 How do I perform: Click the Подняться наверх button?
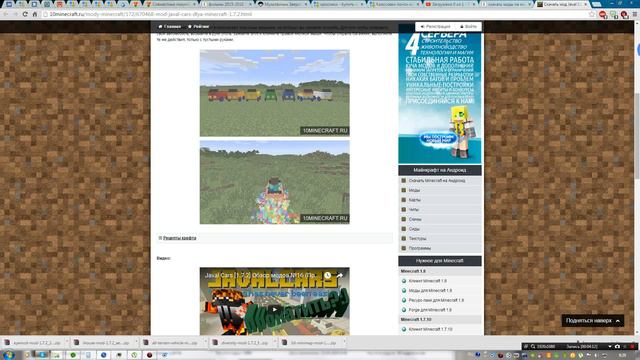click(x=593, y=321)
